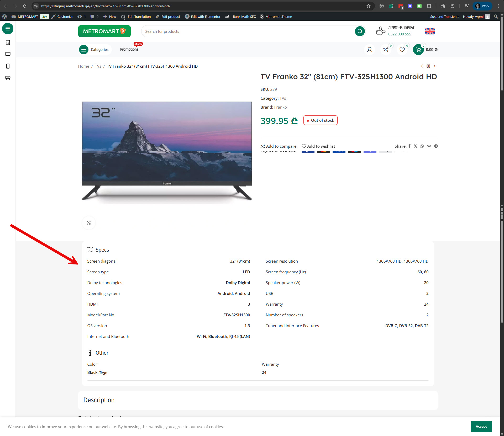Click the Out of stock badge

320,120
